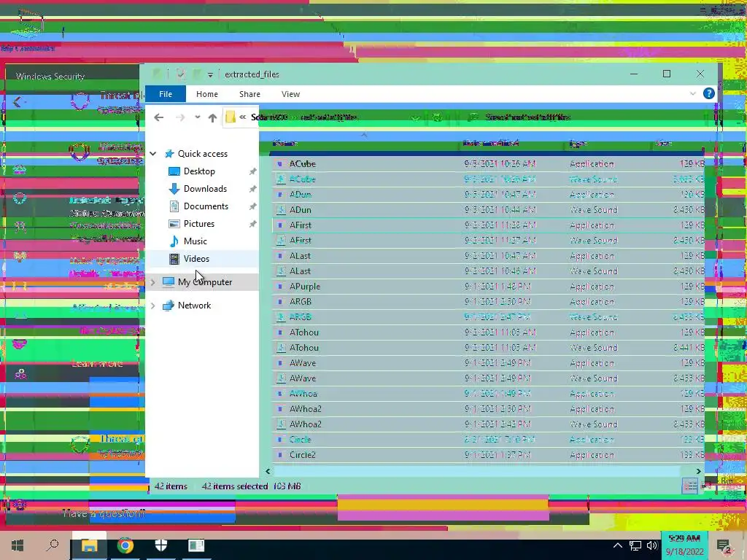Select the AFirst Application file

(x=488, y=225)
